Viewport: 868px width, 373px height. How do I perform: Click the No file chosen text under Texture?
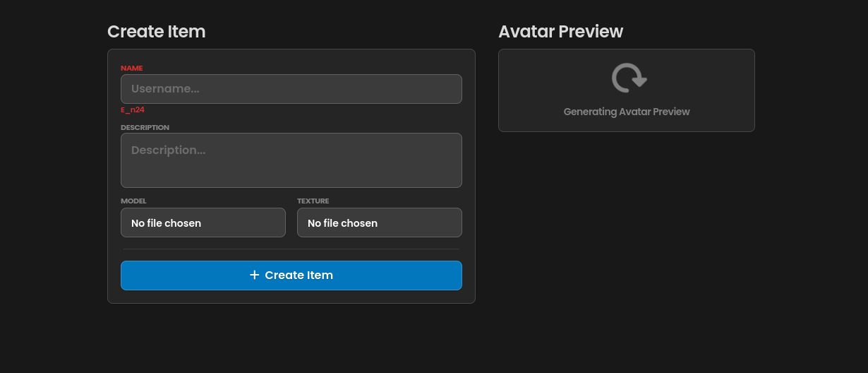342,223
